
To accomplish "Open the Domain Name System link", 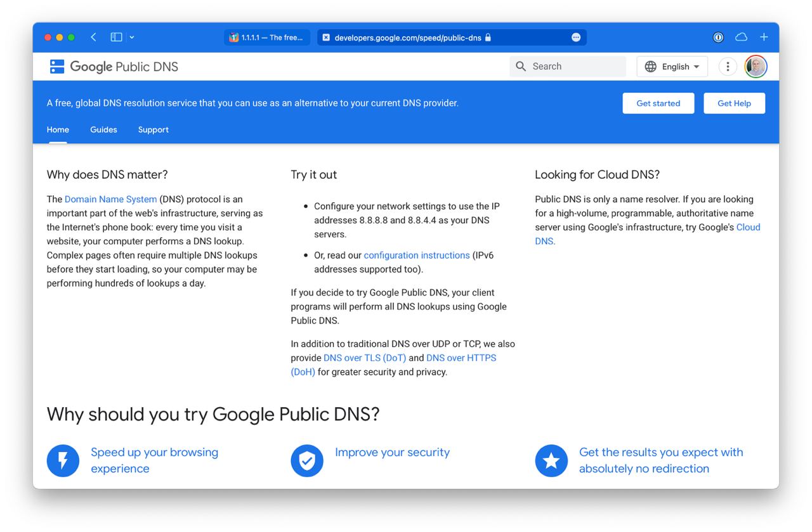I will point(110,199).
